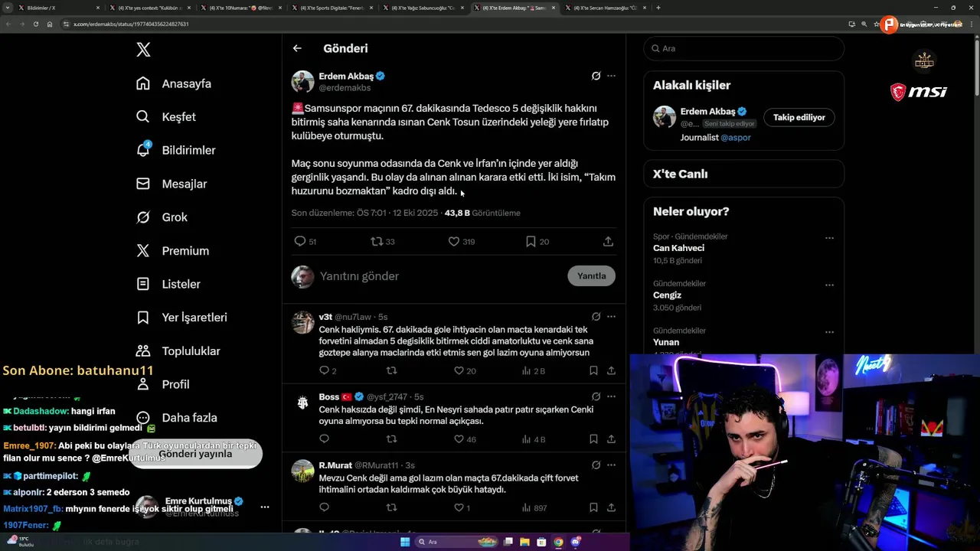Reply to R.Murat's comment
980x551 pixels.
[x=324, y=507]
